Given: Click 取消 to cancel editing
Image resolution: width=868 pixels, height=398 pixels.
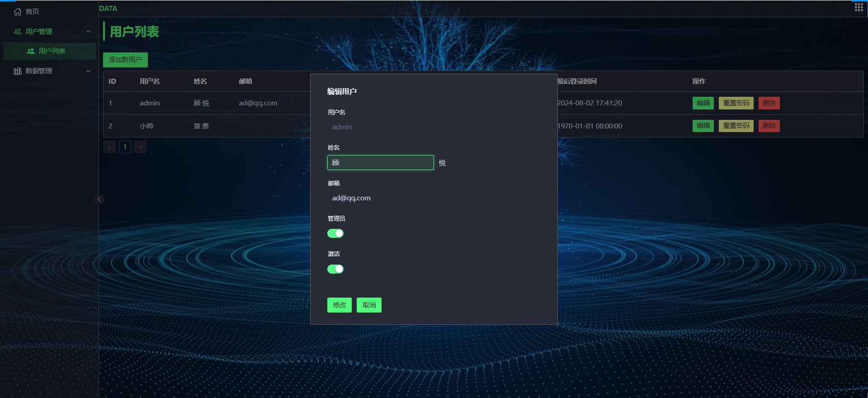Looking at the screenshot, I should click(x=369, y=305).
